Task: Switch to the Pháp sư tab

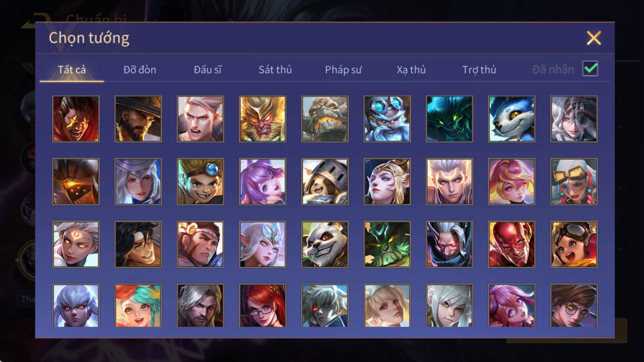Action: click(343, 70)
